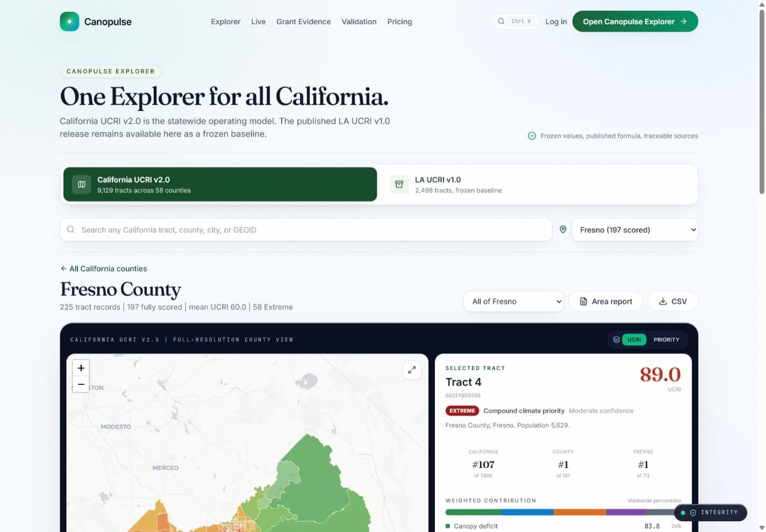Open the Validation nav item
This screenshot has height=532, width=766.
click(359, 21)
